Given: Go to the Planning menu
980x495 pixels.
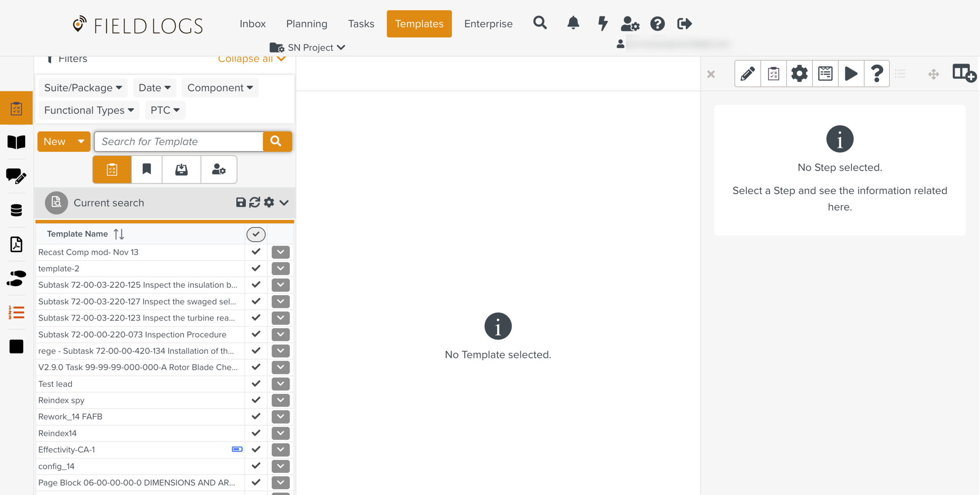Looking at the screenshot, I should pyautogui.click(x=307, y=24).
